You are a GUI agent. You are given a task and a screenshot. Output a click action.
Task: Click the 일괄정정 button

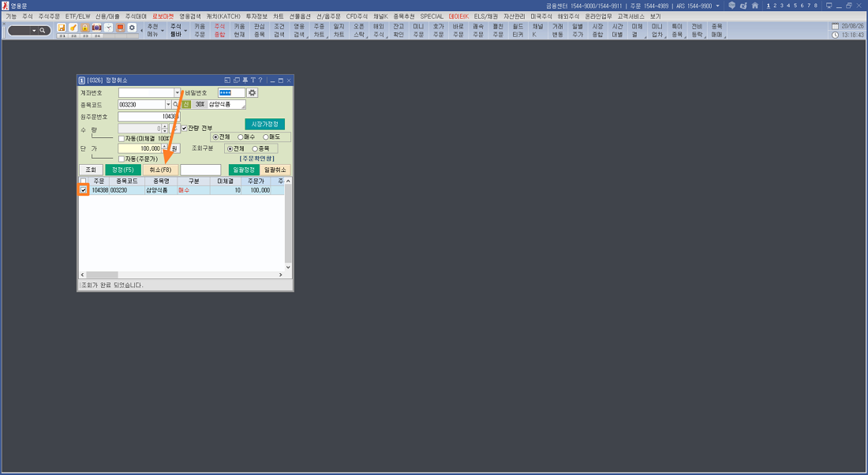tap(244, 170)
